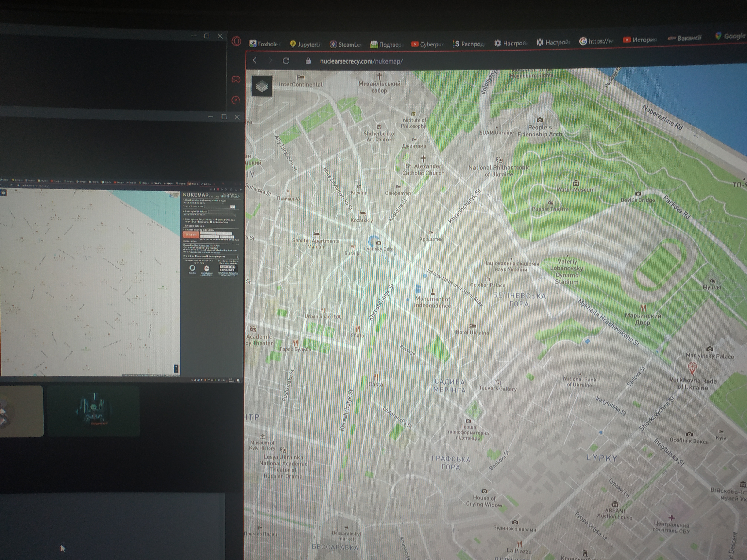
Task: Click the nuclearsecrecy.com address bar
Action: 361,61
